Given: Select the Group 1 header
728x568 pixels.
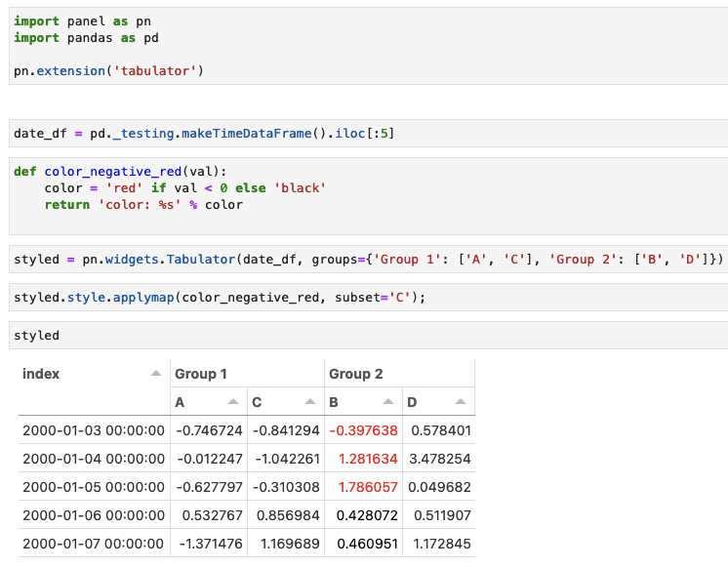Looking at the screenshot, I should tap(201, 374).
